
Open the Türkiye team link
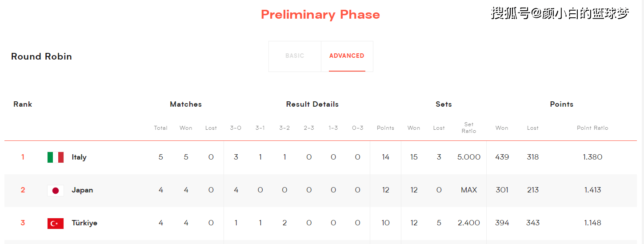pos(84,223)
